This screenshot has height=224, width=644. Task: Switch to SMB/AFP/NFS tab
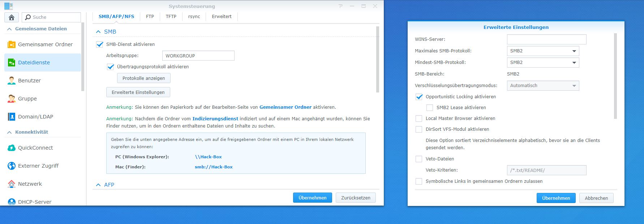point(116,17)
